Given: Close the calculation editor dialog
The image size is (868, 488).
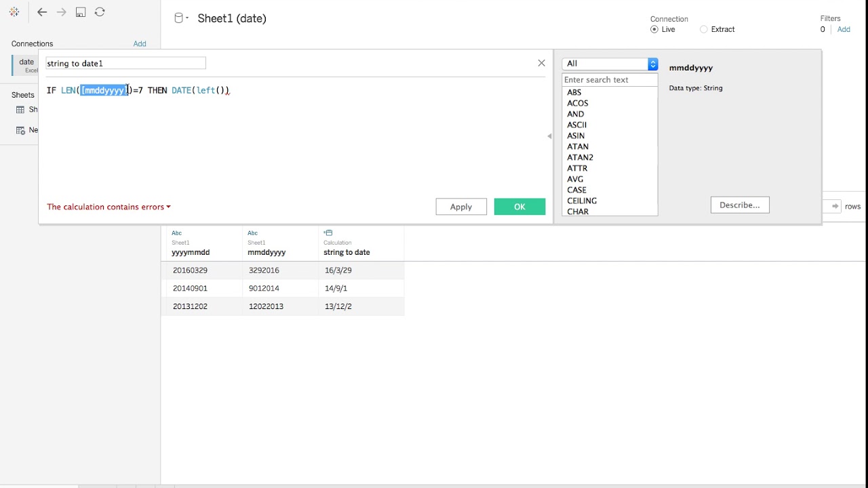Looking at the screenshot, I should click(x=541, y=63).
